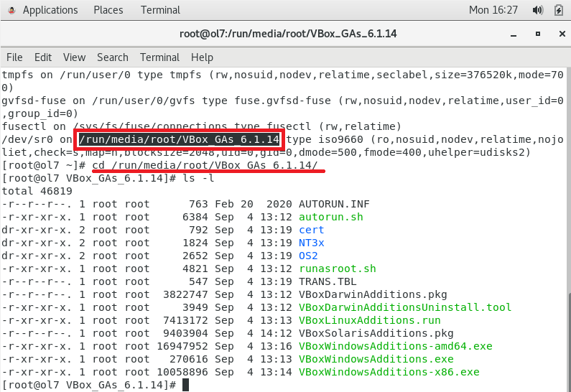The width and height of the screenshot is (571, 392).
Task: Click the file size 7413172
Action: [185, 320]
